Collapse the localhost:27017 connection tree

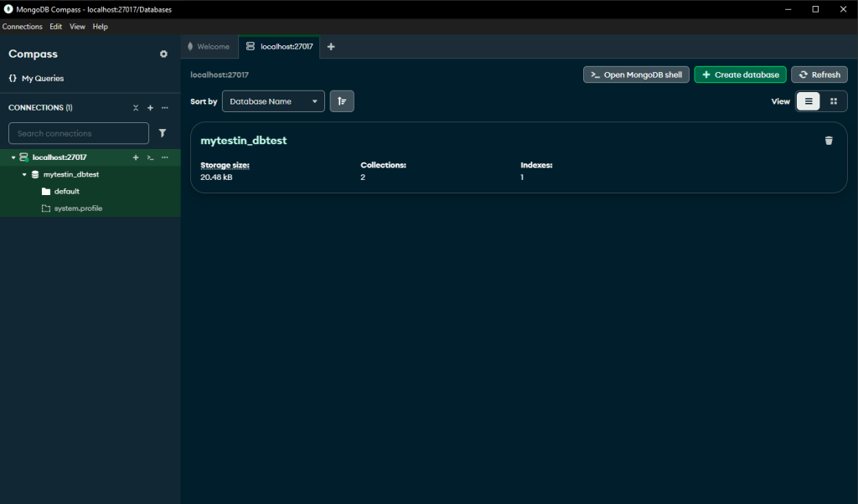click(13, 157)
